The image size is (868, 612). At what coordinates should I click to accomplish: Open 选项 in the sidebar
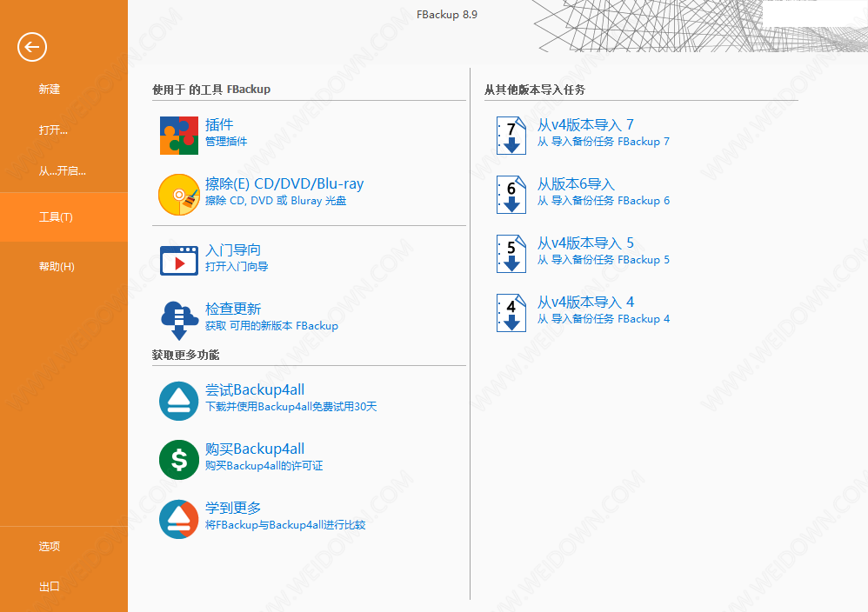[x=50, y=546]
